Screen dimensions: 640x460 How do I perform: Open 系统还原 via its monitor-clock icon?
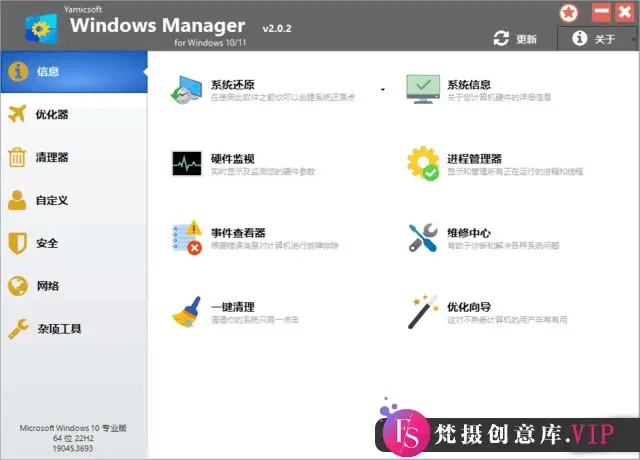click(x=187, y=89)
